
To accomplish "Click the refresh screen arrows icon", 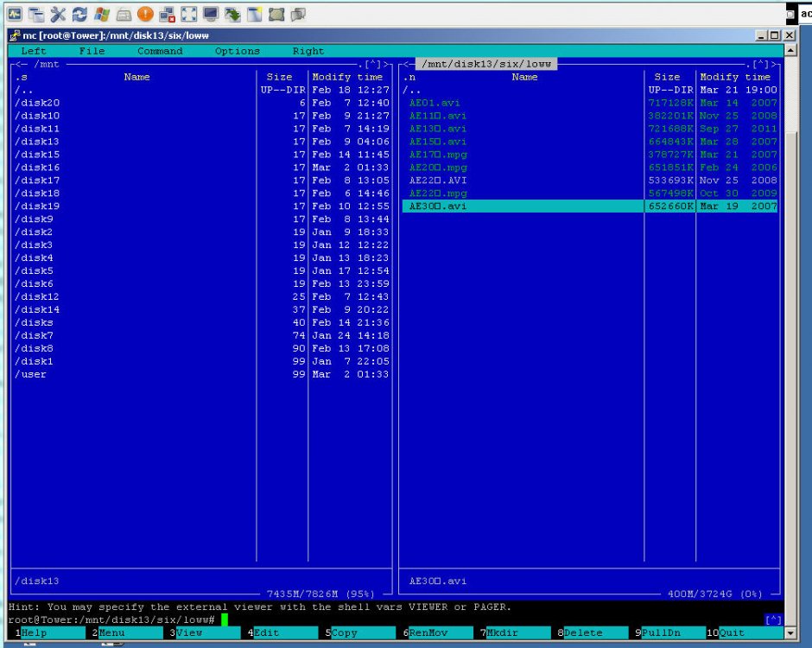I will tap(79, 15).
